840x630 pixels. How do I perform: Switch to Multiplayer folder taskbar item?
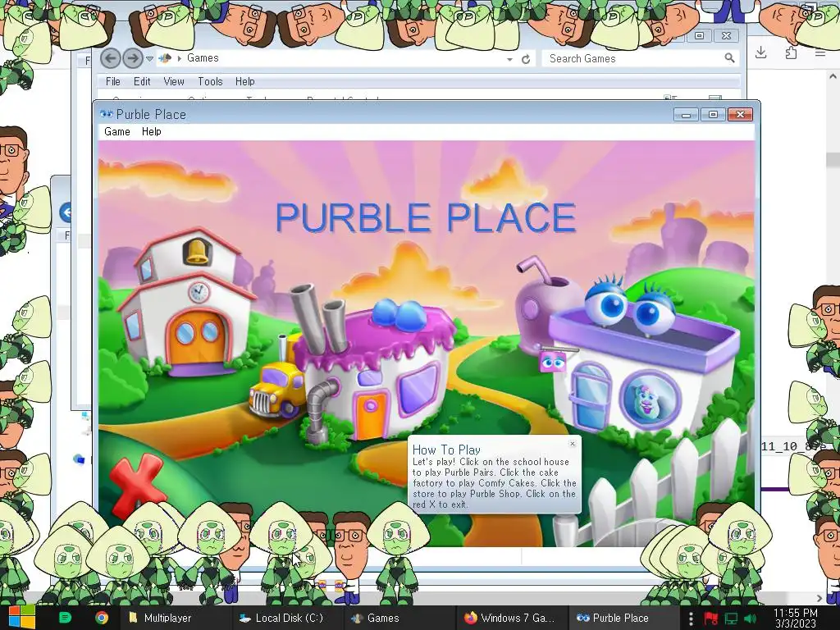[x=176, y=618]
